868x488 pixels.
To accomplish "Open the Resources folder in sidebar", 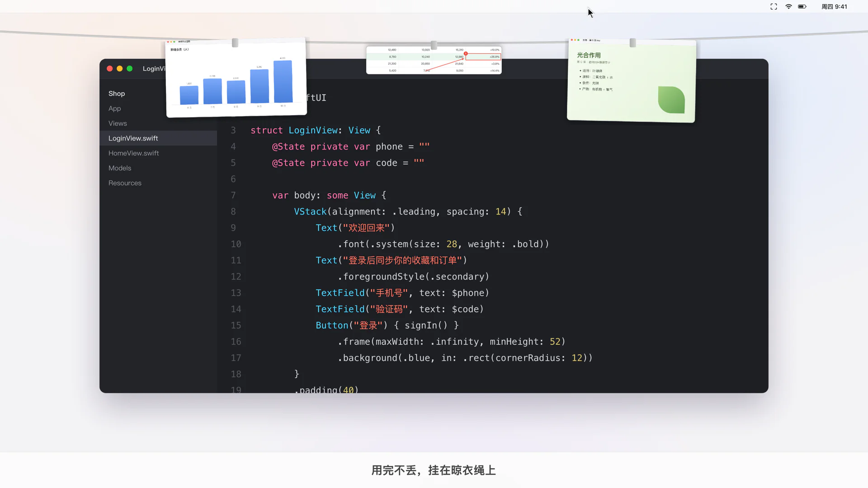I will [x=125, y=183].
